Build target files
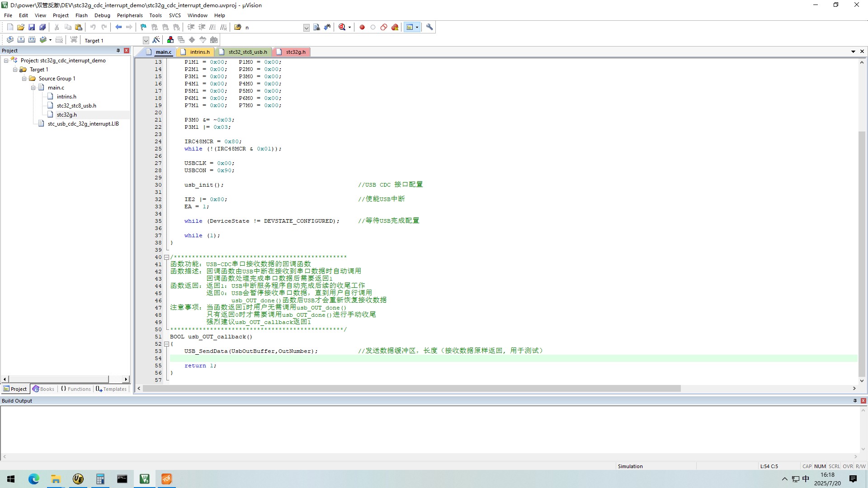The width and height of the screenshot is (868, 488). pos(21,40)
